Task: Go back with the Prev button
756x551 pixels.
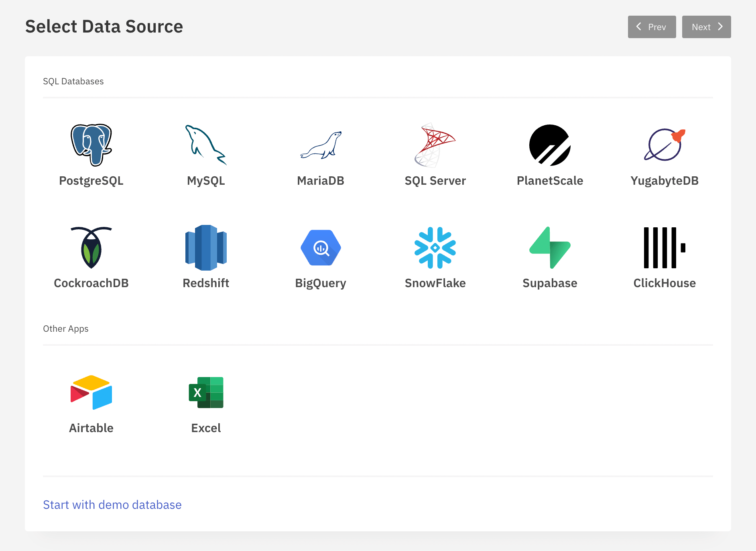Action: point(652,27)
